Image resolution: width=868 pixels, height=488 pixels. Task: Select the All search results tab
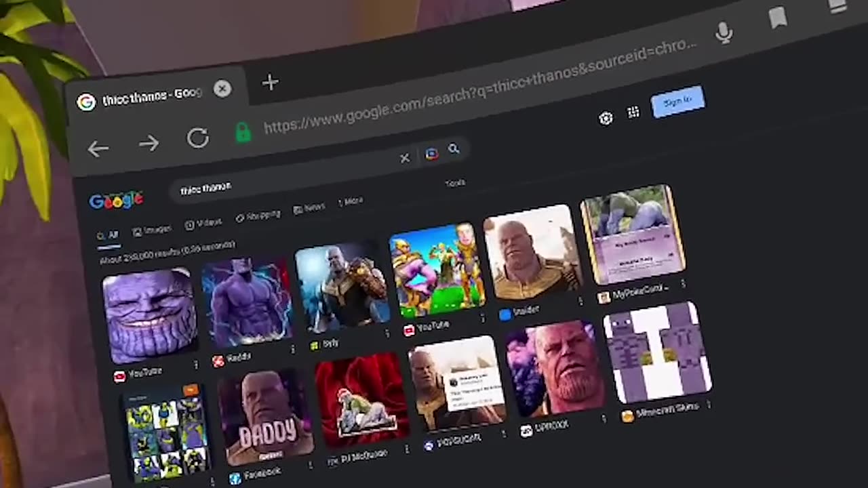point(107,236)
